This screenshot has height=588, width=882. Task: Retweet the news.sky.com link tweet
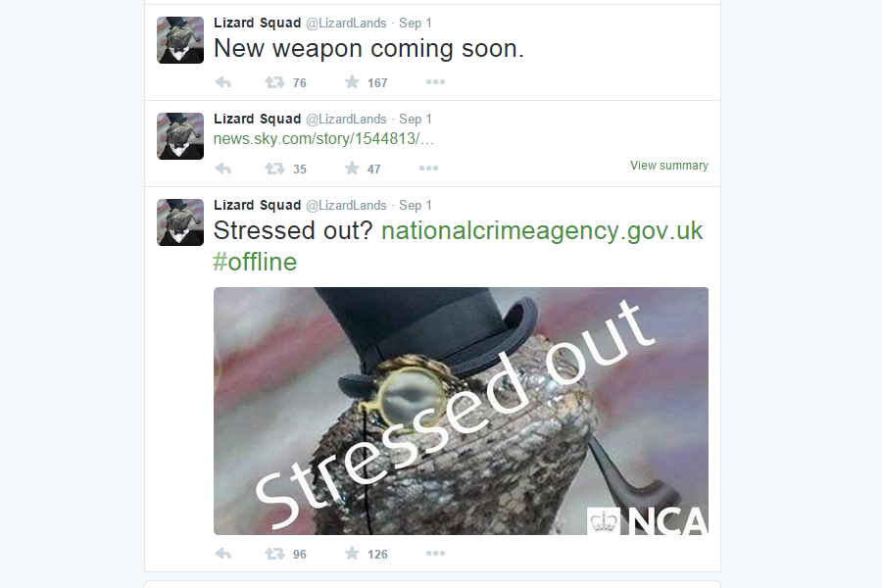(x=275, y=169)
